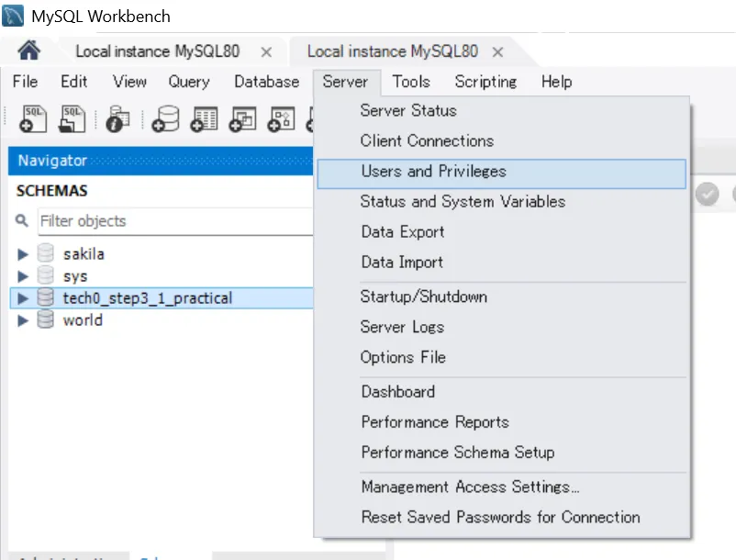Click the tech0_step3_1_practical database icon

coord(46,297)
